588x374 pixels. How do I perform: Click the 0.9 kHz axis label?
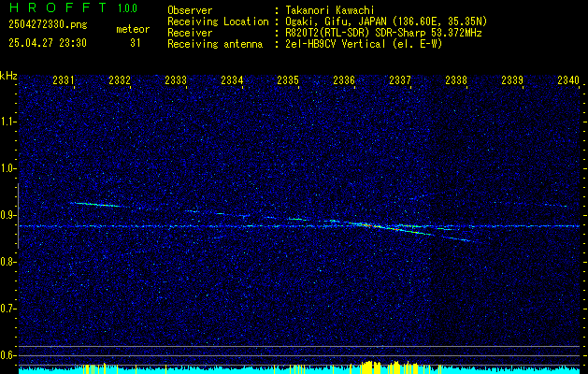coord(7,215)
